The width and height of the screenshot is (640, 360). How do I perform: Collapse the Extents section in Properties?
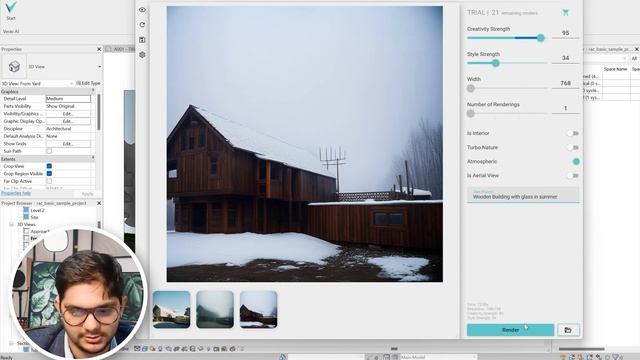coord(93,158)
